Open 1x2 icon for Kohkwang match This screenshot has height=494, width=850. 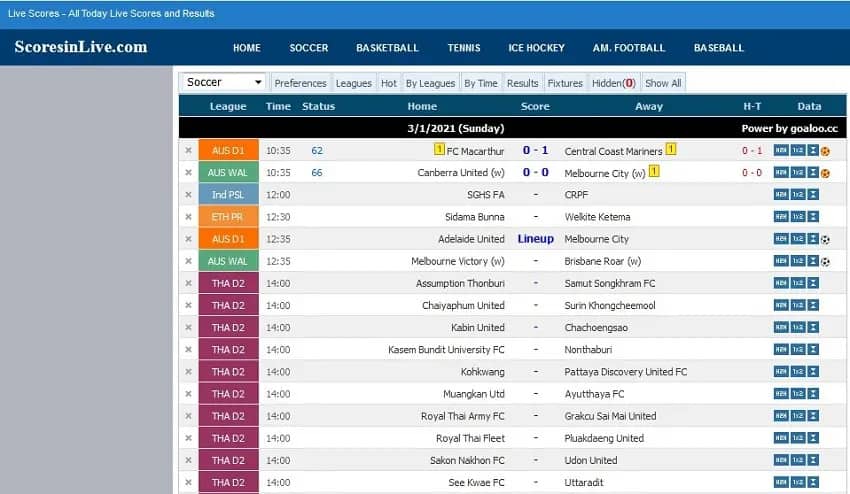click(x=797, y=372)
